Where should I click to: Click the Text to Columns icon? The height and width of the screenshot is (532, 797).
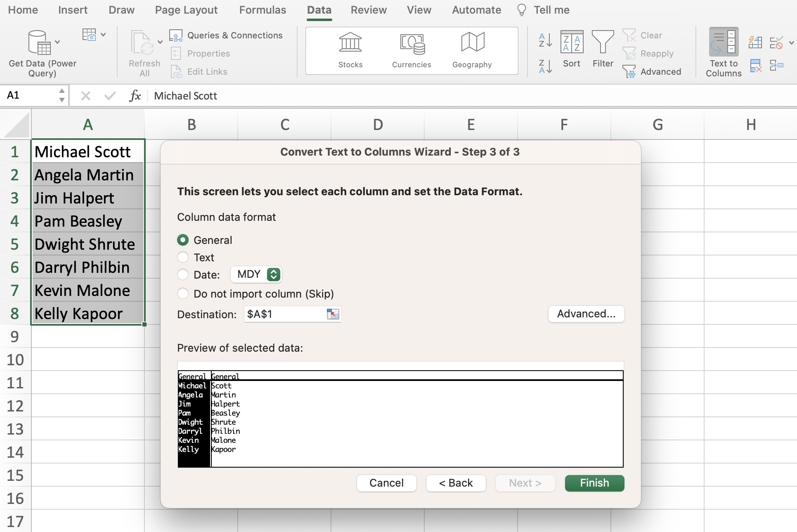click(724, 42)
